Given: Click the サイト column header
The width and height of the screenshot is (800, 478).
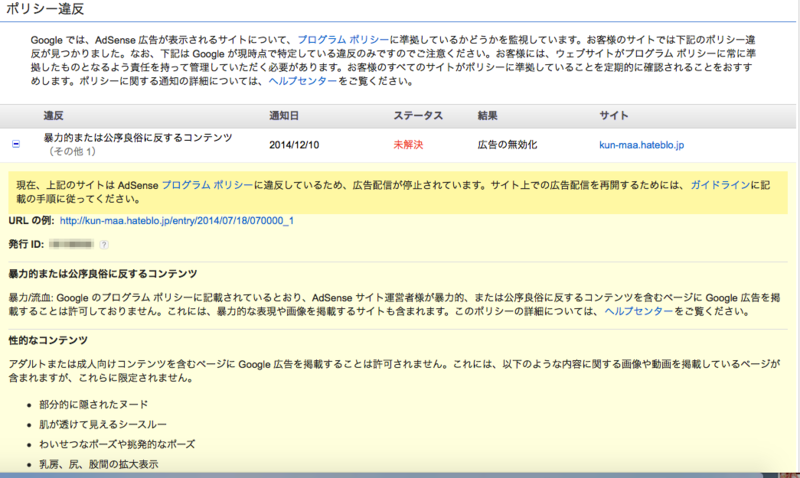Looking at the screenshot, I should point(614,116).
